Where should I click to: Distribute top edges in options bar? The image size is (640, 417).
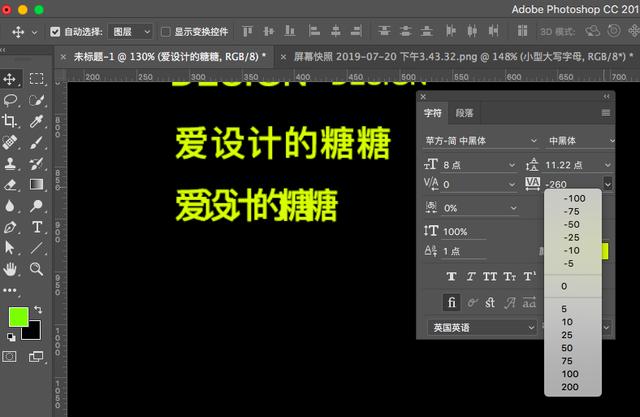(x=384, y=31)
